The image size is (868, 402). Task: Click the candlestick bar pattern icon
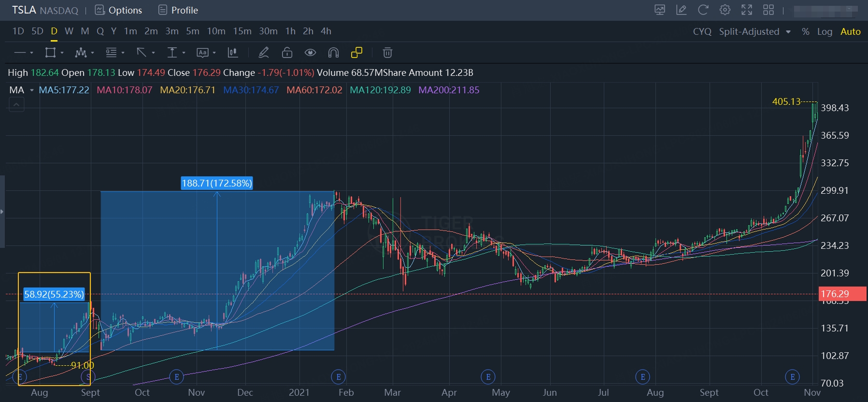tap(233, 53)
